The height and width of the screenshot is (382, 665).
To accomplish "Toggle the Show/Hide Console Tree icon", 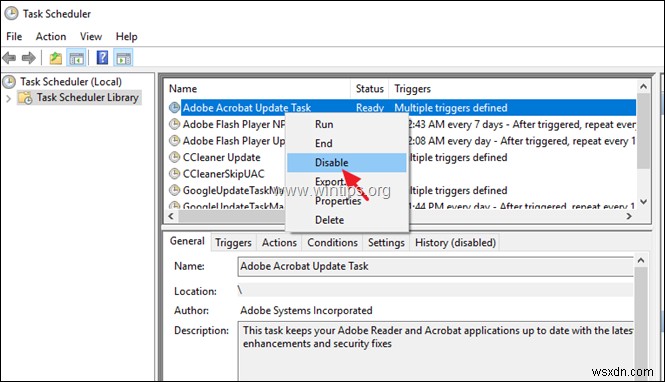I will 77,58.
